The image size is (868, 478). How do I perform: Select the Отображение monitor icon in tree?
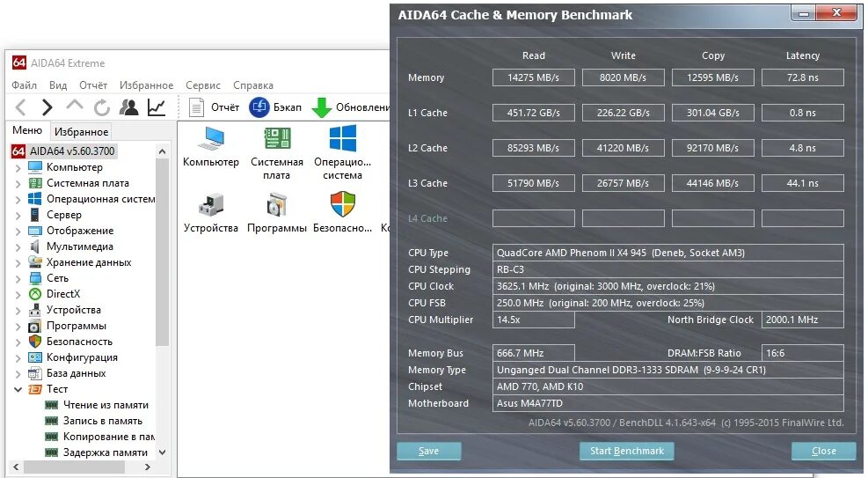point(35,231)
